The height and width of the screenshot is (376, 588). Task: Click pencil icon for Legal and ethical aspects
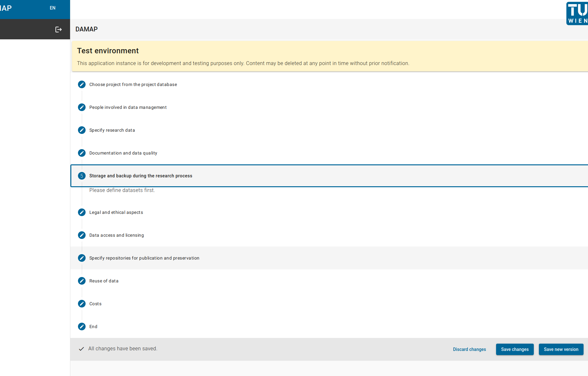click(82, 212)
